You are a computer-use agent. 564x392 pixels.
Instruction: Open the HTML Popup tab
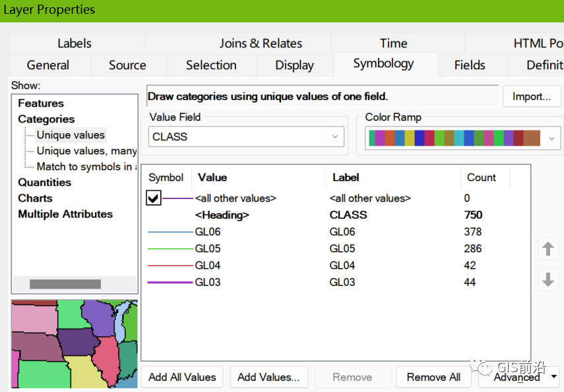(x=538, y=43)
